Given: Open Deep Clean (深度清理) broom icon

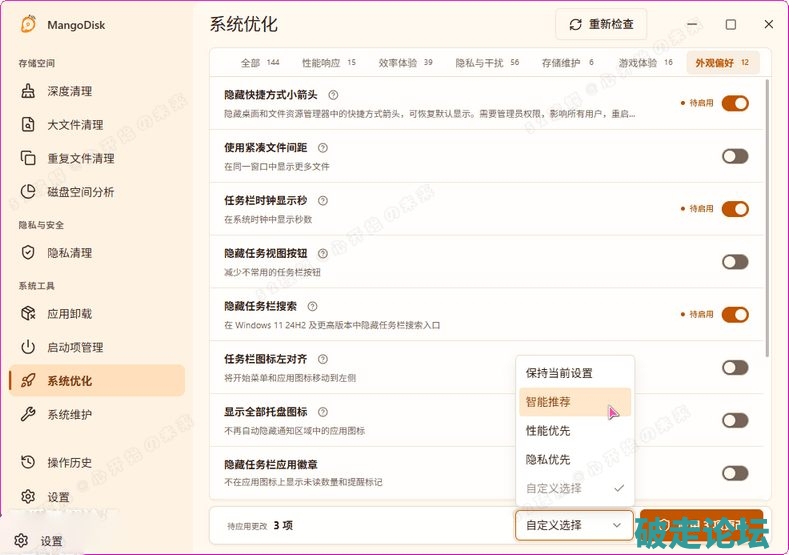Looking at the screenshot, I should [x=28, y=91].
